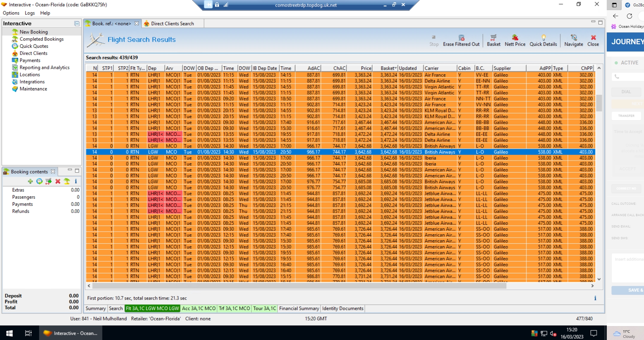Open Acc 3A,1C MCO tab

[x=199, y=308]
